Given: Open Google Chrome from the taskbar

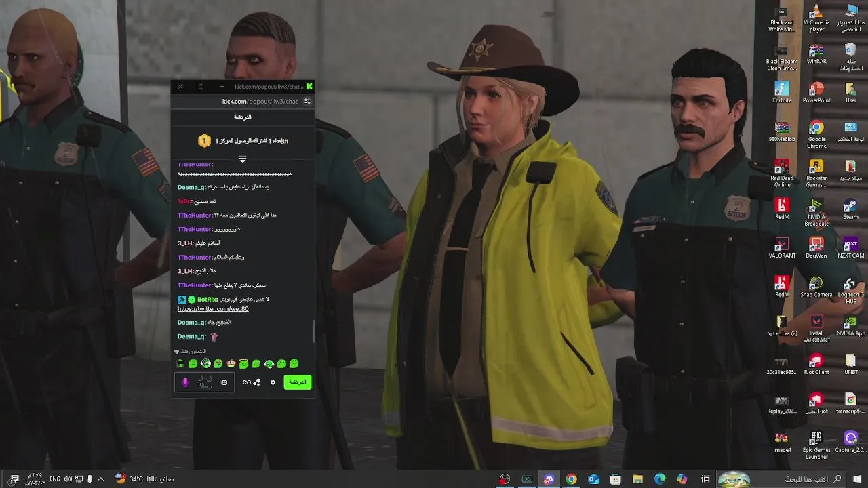Looking at the screenshot, I should [571, 479].
